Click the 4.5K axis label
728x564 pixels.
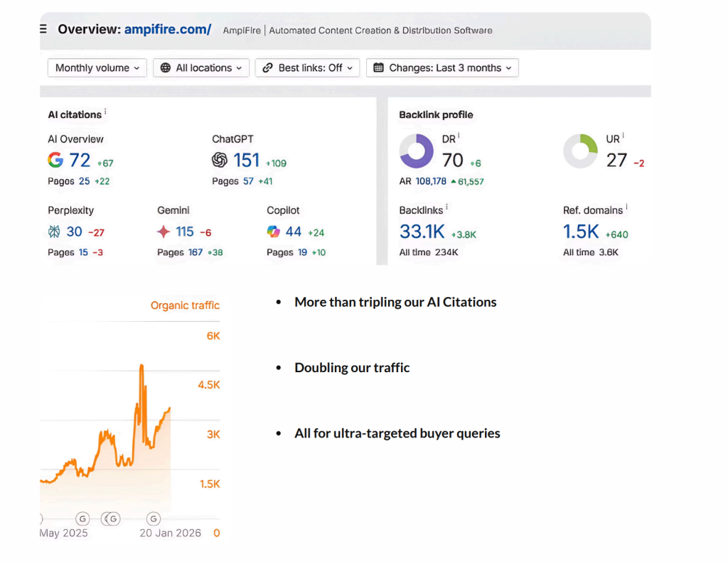click(x=209, y=385)
